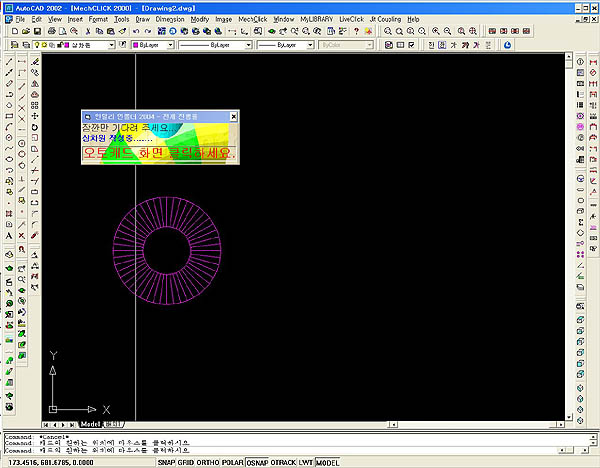Select the Rectangle draw tool

point(9,116)
